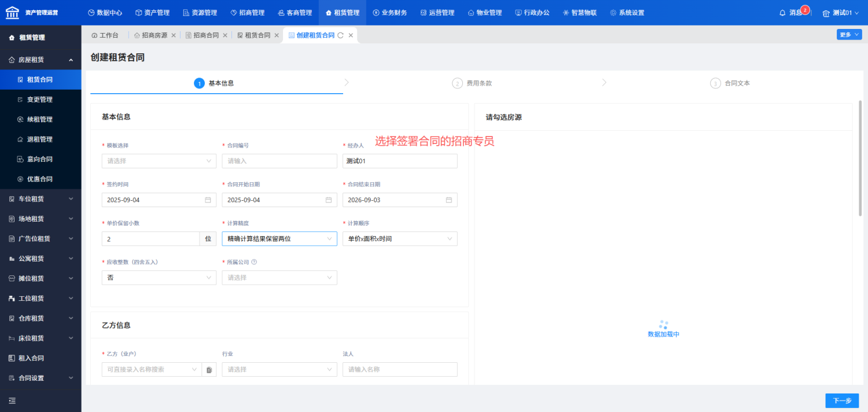Expand the 车位租赁 sidebar group
Image resolution: width=868 pixels, height=412 pixels.
[x=41, y=199]
